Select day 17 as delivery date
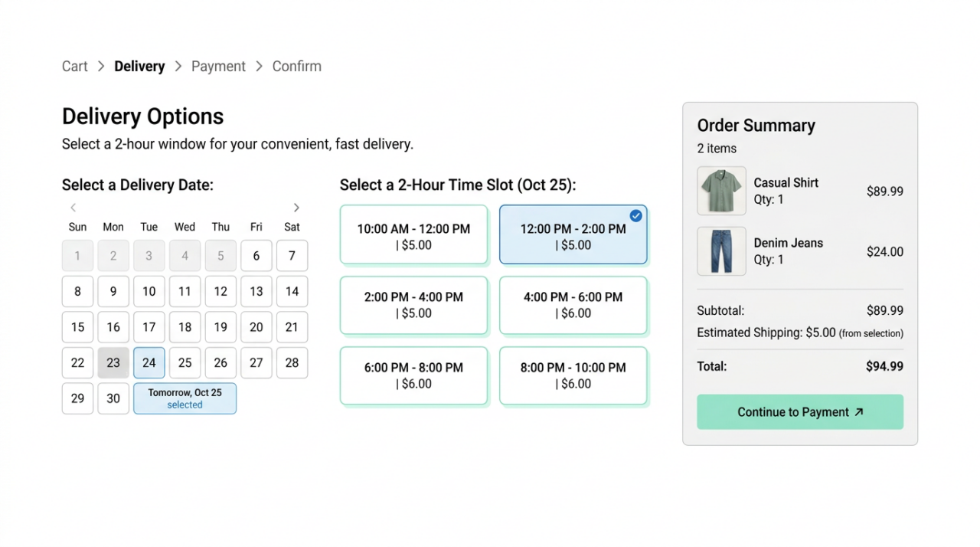Image resolution: width=980 pixels, height=547 pixels. (149, 327)
